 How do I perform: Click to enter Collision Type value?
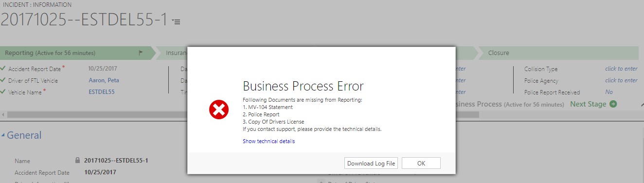(621, 69)
